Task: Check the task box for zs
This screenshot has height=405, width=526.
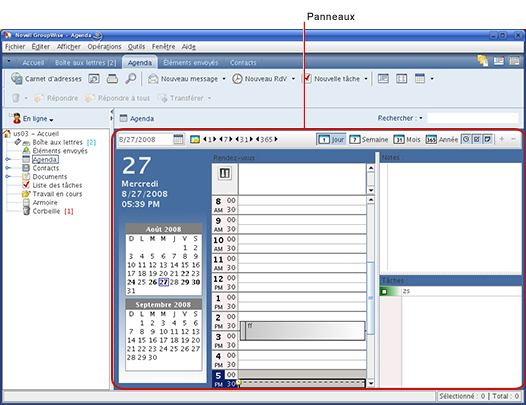Action: pyautogui.click(x=384, y=292)
